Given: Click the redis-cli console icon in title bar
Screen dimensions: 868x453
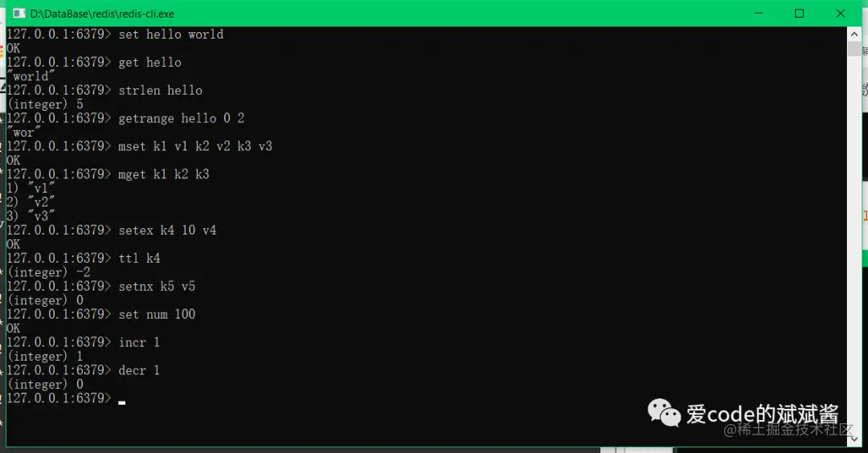Looking at the screenshot, I should click(x=19, y=14).
